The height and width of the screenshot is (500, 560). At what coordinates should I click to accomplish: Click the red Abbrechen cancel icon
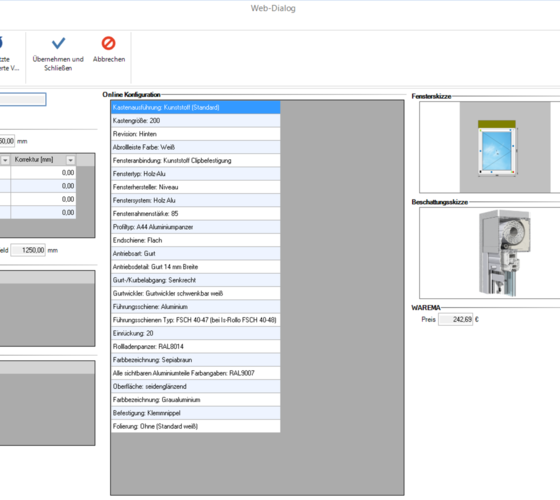click(109, 43)
